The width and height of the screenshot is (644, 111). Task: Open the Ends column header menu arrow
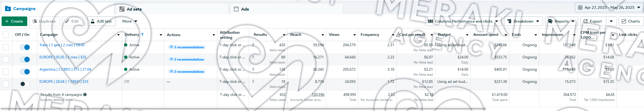click(536, 35)
